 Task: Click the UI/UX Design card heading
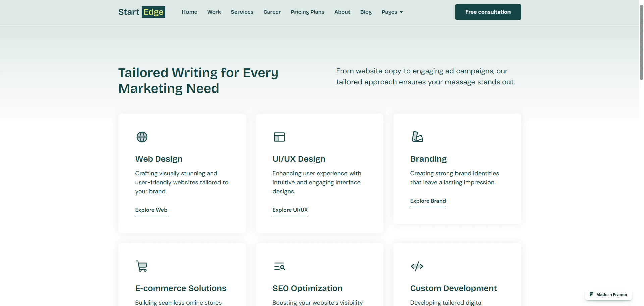[x=299, y=159]
